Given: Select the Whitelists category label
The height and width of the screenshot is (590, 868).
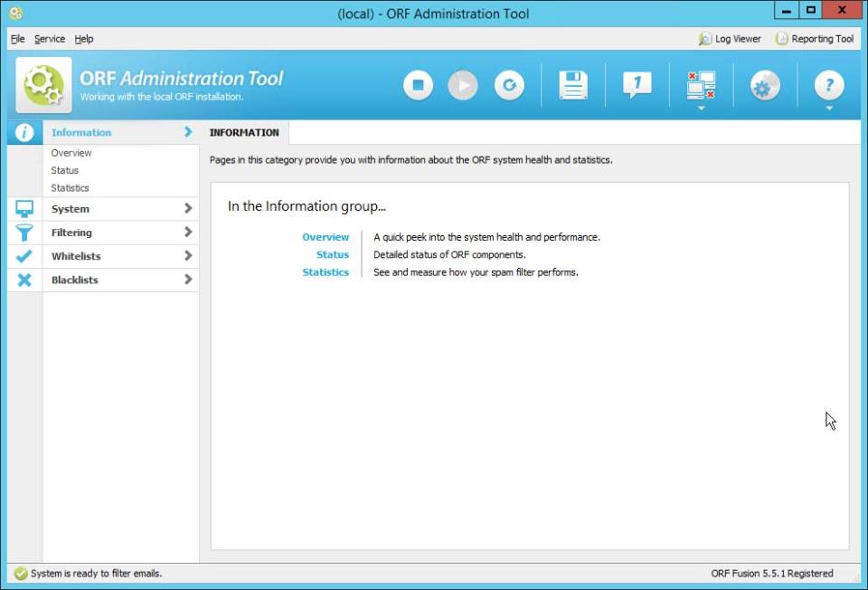Looking at the screenshot, I should (76, 256).
